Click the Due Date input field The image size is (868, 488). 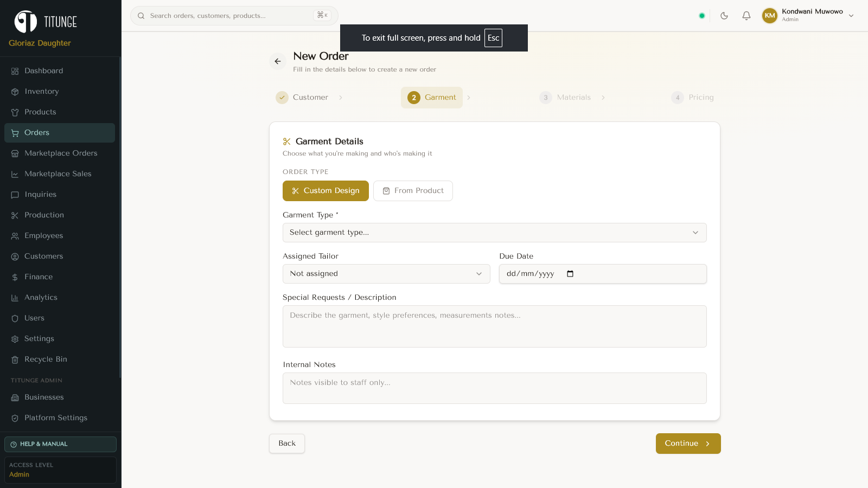603,274
